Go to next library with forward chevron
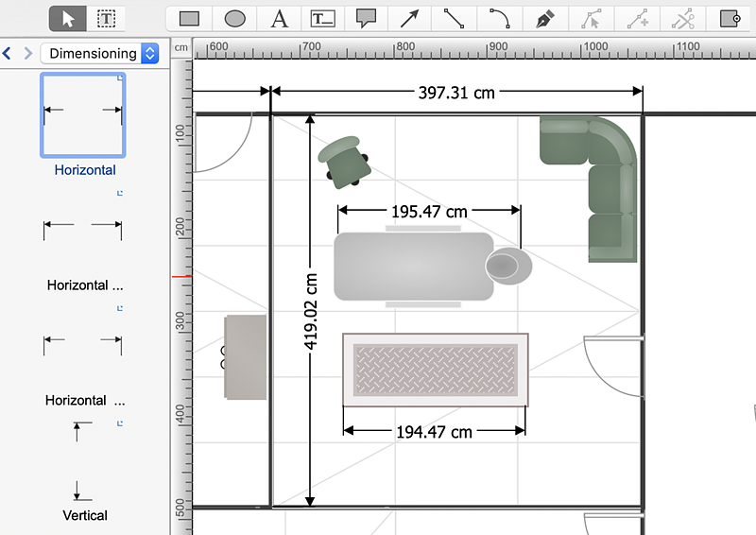 pyautogui.click(x=27, y=54)
